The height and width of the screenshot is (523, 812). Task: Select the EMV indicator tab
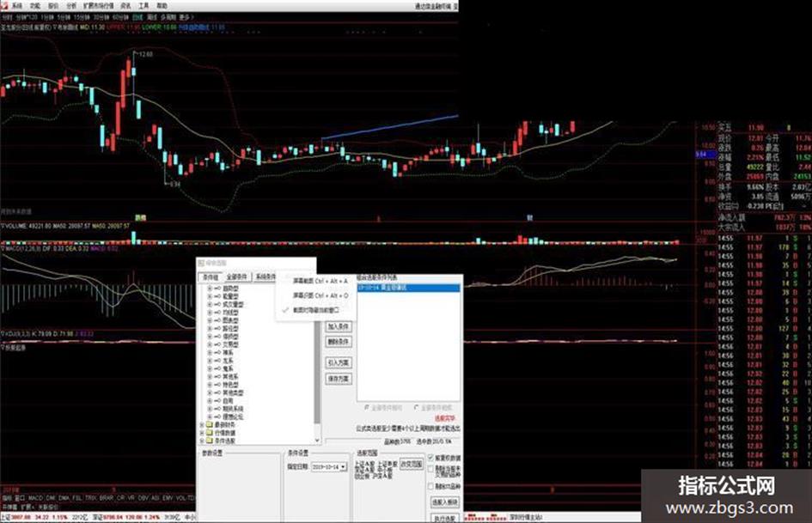(x=168, y=497)
